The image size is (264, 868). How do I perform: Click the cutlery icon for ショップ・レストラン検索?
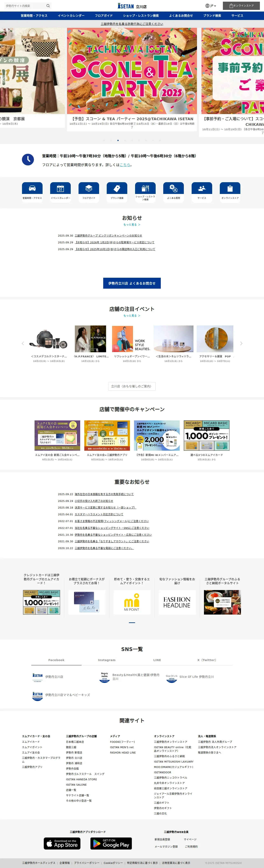145,188
